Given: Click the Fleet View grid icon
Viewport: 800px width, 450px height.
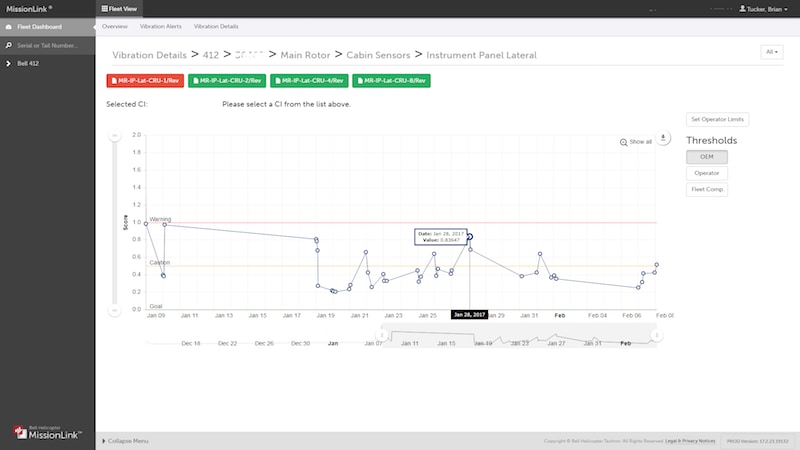Looking at the screenshot, I should (105, 8).
